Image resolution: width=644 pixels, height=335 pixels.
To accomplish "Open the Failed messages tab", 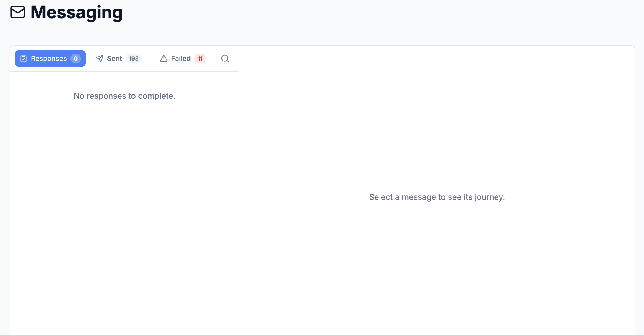I will tap(183, 59).
